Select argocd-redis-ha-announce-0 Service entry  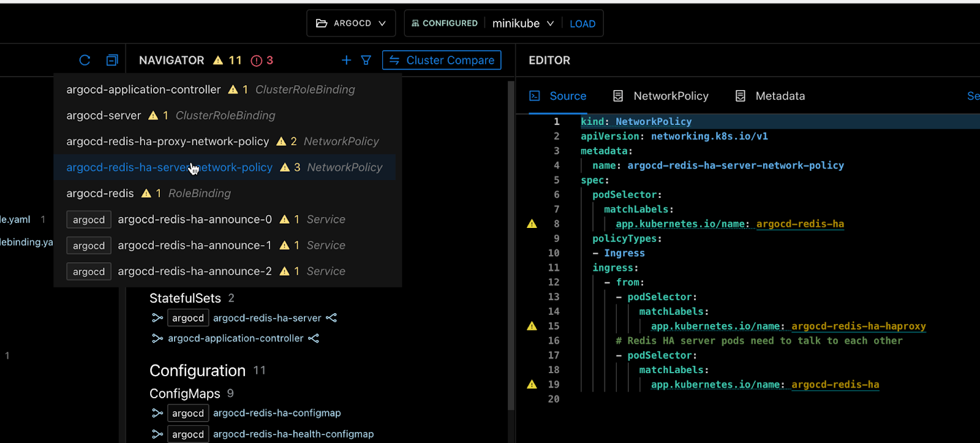click(224, 219)
